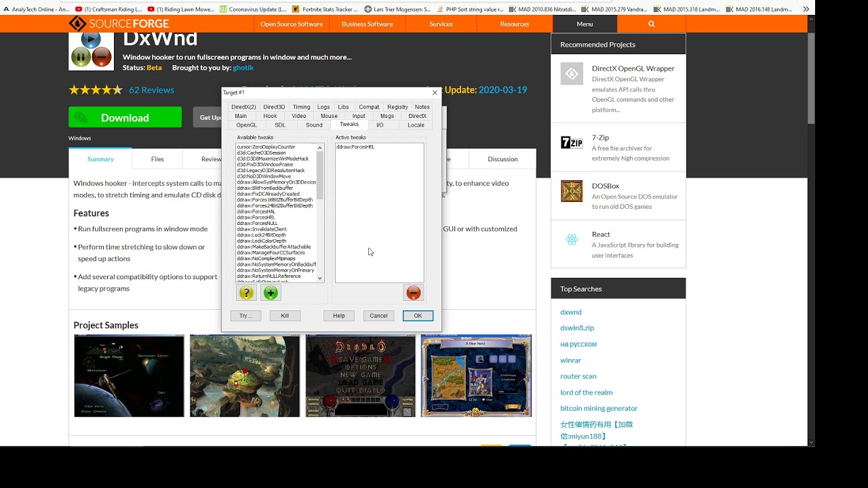Open the Libs tab
Image resolution: width=868 pixels, height=488 pixels.
[343, 107]
